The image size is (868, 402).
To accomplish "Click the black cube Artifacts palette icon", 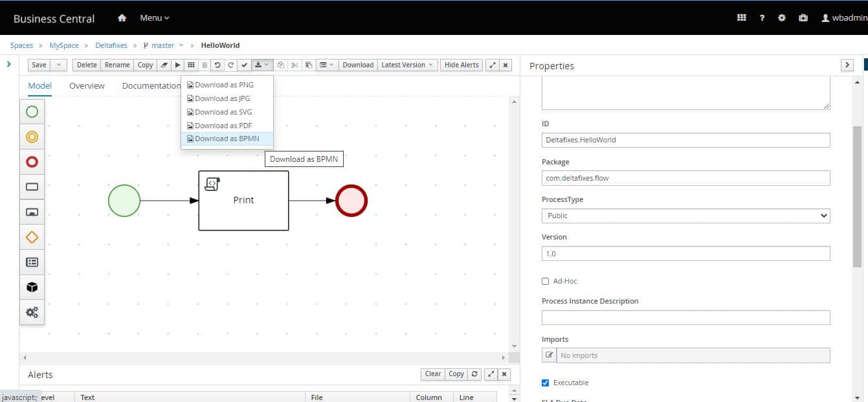I will 32,287.
